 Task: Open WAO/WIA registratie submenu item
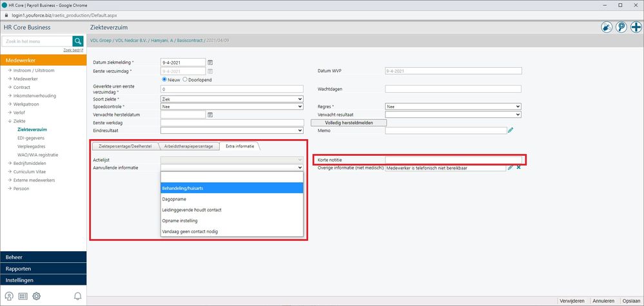(x=38, y=155)
